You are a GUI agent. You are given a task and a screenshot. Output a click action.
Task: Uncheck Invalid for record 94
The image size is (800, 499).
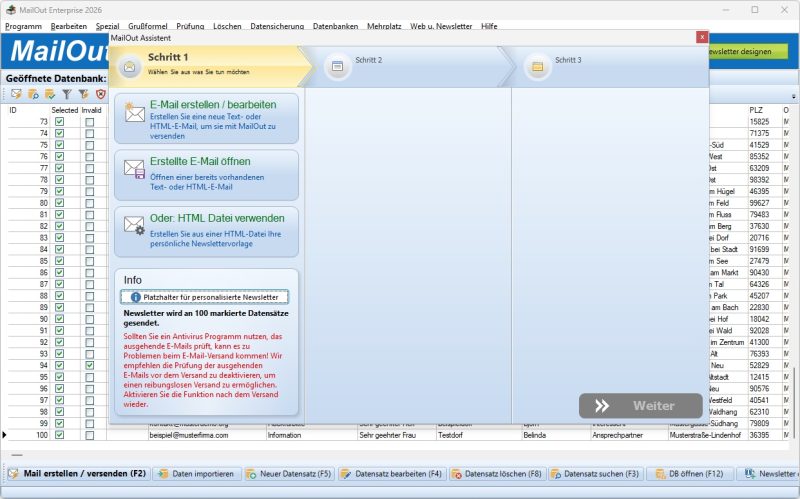click(90, 365)
